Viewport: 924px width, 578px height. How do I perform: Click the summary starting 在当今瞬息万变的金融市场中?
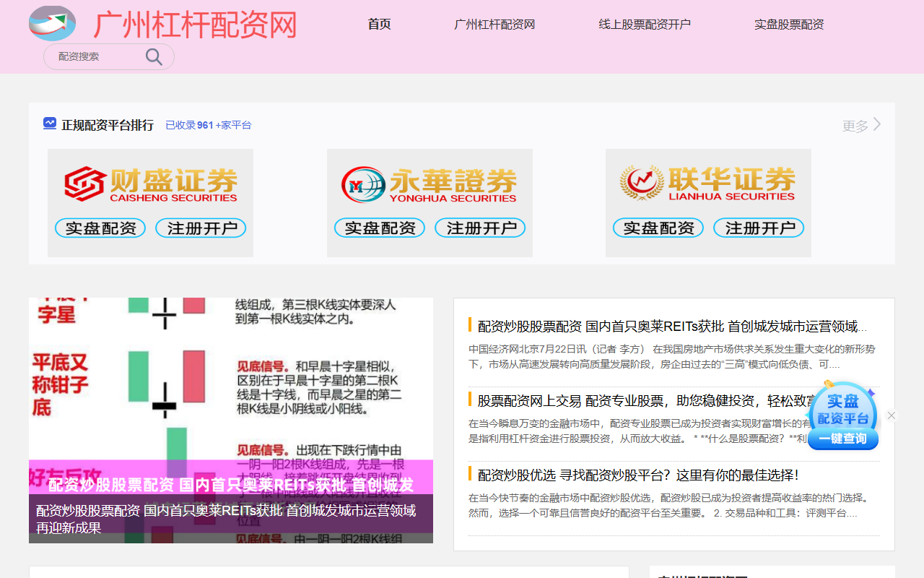point(639,431)
